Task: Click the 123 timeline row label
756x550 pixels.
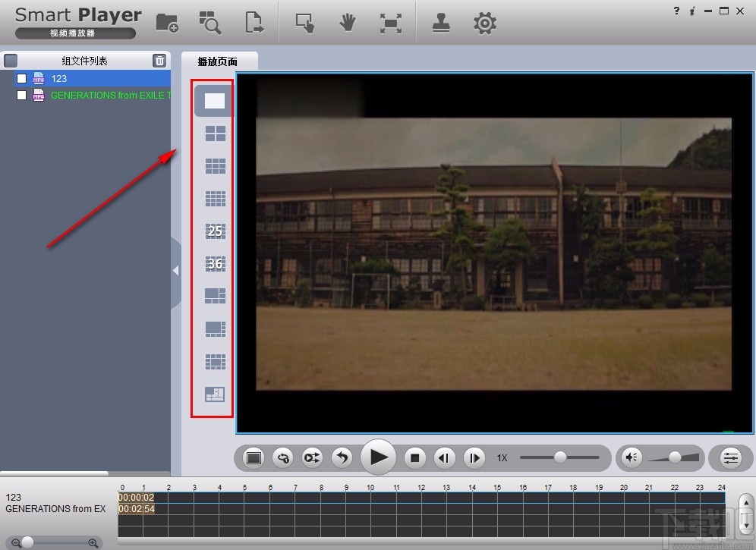Action: 14,497
